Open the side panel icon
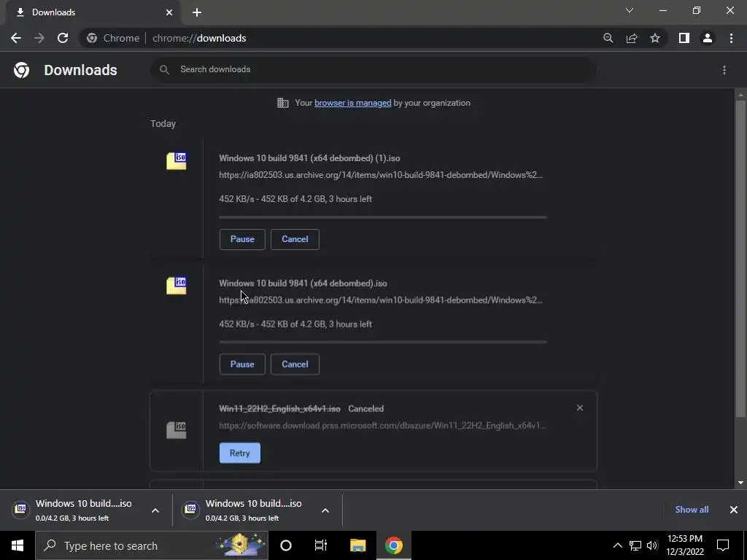Viewport: 747px width, 560px height. pos(684,38)
